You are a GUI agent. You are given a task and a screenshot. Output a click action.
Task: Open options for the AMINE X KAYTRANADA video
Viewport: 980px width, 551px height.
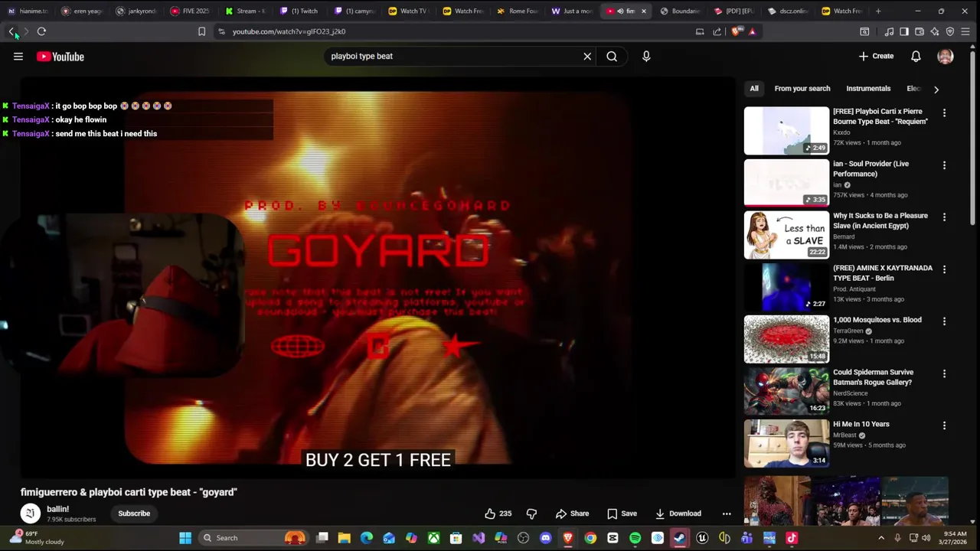(944, 269)
